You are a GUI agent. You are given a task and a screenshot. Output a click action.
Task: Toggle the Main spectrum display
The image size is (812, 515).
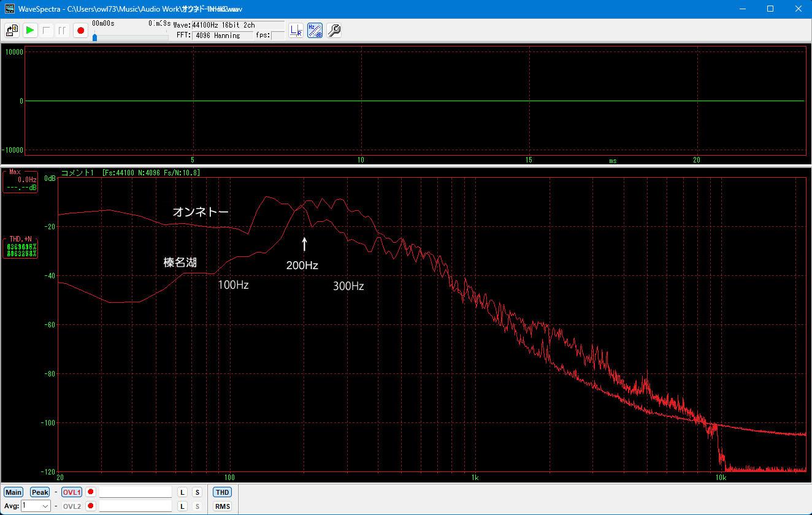[x=13, y=492]
